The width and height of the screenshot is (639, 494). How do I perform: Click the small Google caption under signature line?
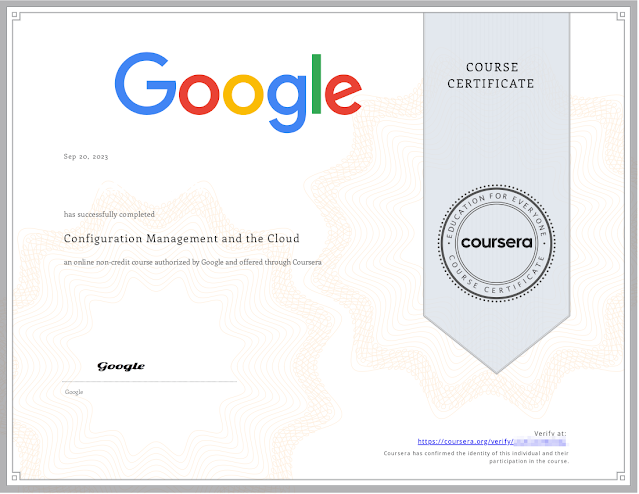(x=74, y=392)
